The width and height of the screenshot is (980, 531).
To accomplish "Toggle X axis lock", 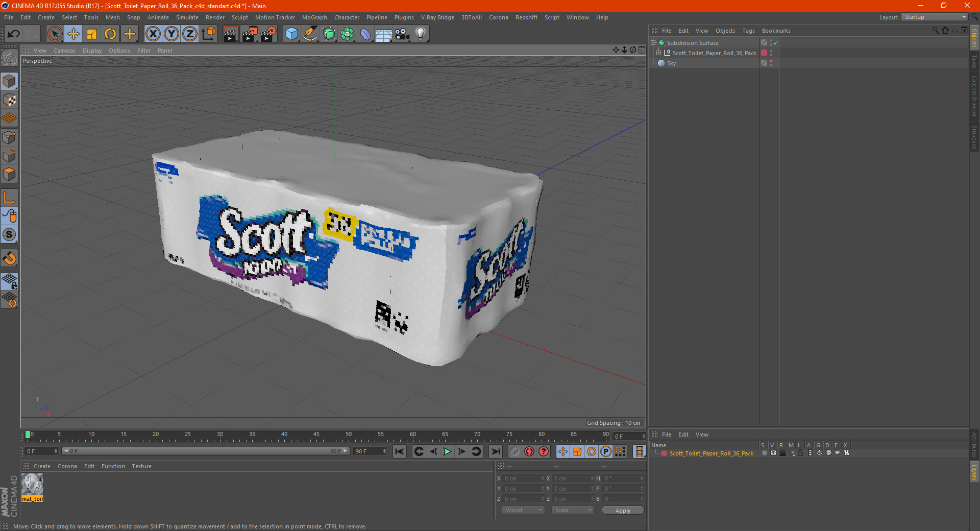I will [x=153, y=34].
